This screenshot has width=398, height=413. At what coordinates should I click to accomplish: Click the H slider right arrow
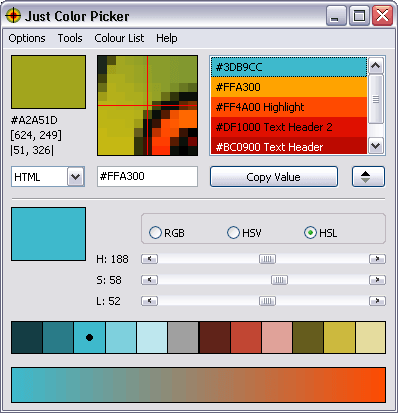(377, 259)
